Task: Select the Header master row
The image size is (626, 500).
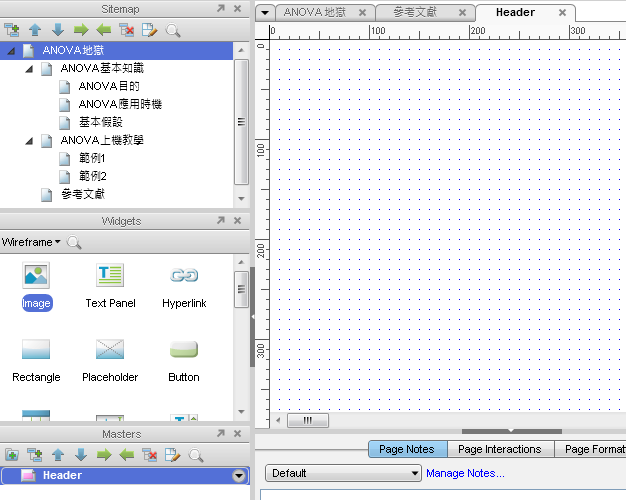Action: [125, 476]
